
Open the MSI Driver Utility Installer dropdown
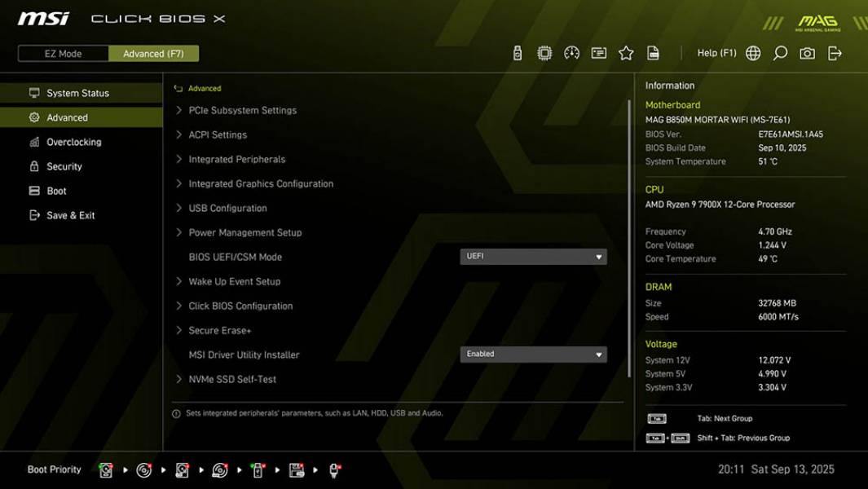[534, 354]
